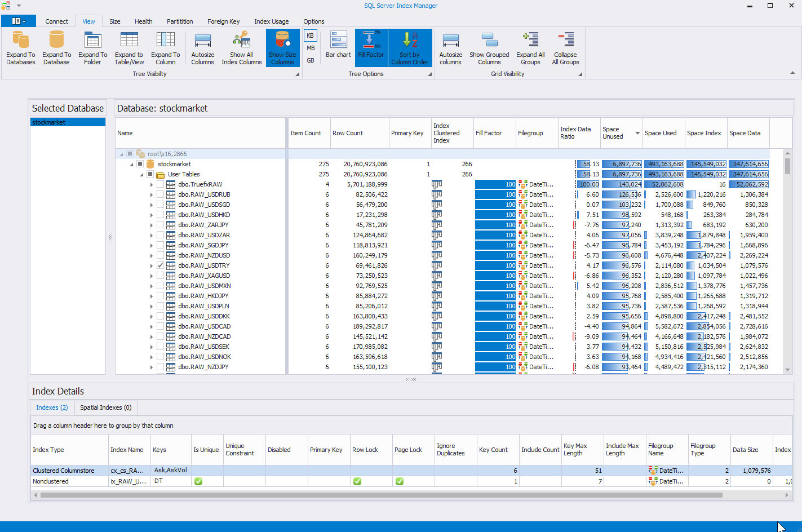
Task: Expand the dbo.RAW_USDMXN table node
Action: [x=152, y=286]
